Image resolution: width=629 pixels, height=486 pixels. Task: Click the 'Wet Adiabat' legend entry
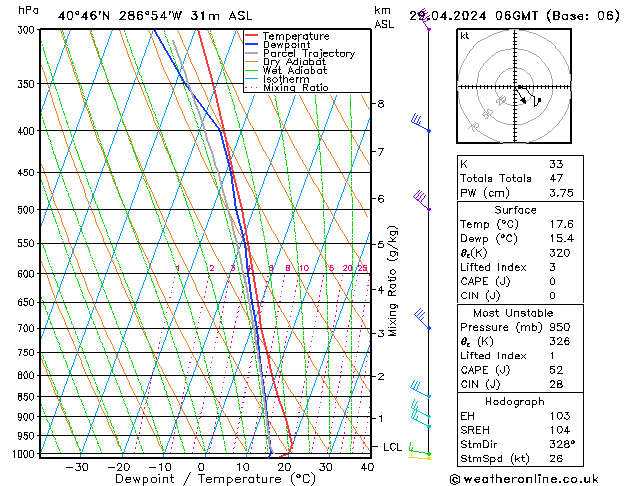pyautogui.click(x=286, y=70)
